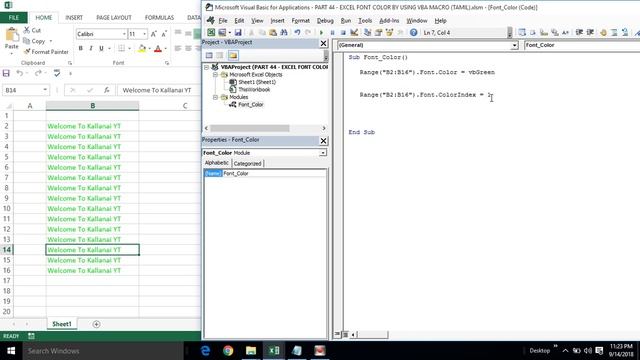Close the Properties - Font_Color panel
Screen dimensions: 640x360
(x=323, y=141)
